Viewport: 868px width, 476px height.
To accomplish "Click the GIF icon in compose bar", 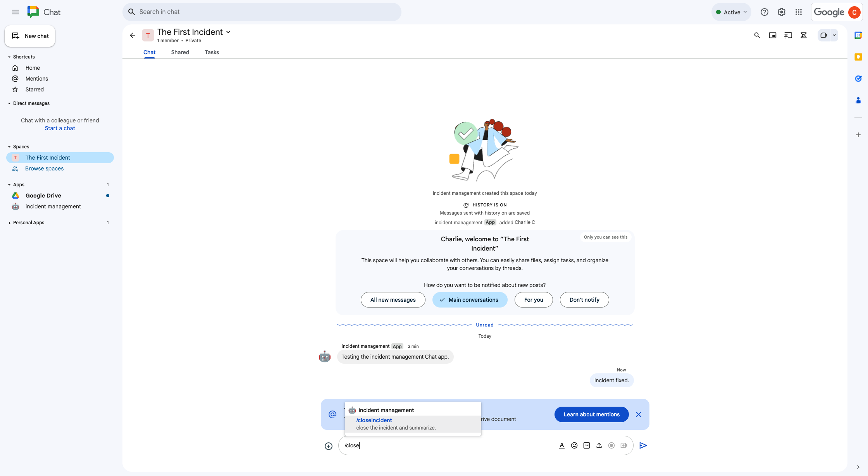I will (587, 445).
